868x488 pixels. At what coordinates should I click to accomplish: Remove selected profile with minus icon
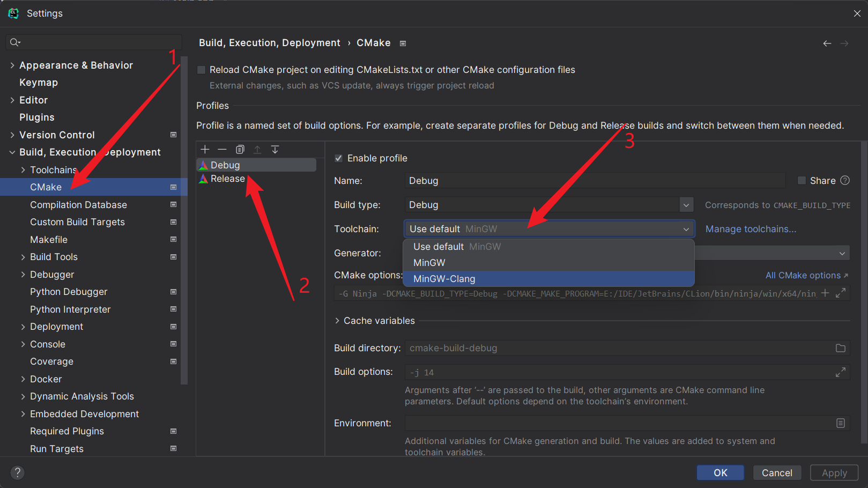click(x=222, y=150)
